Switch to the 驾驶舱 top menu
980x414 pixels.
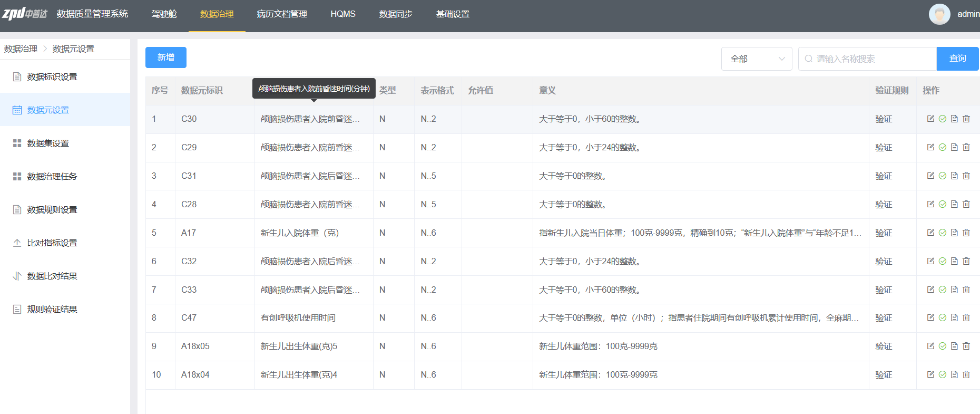(164, 14)
